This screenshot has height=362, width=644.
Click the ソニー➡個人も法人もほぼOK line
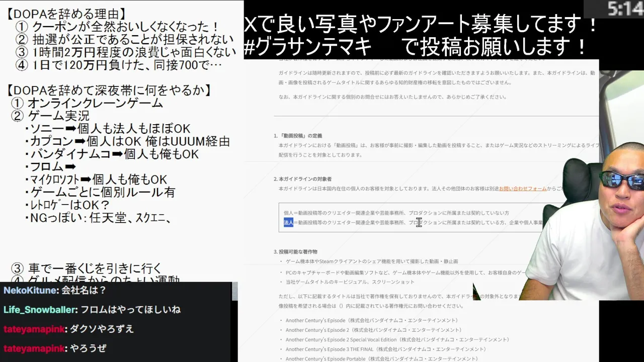point(107,129)
